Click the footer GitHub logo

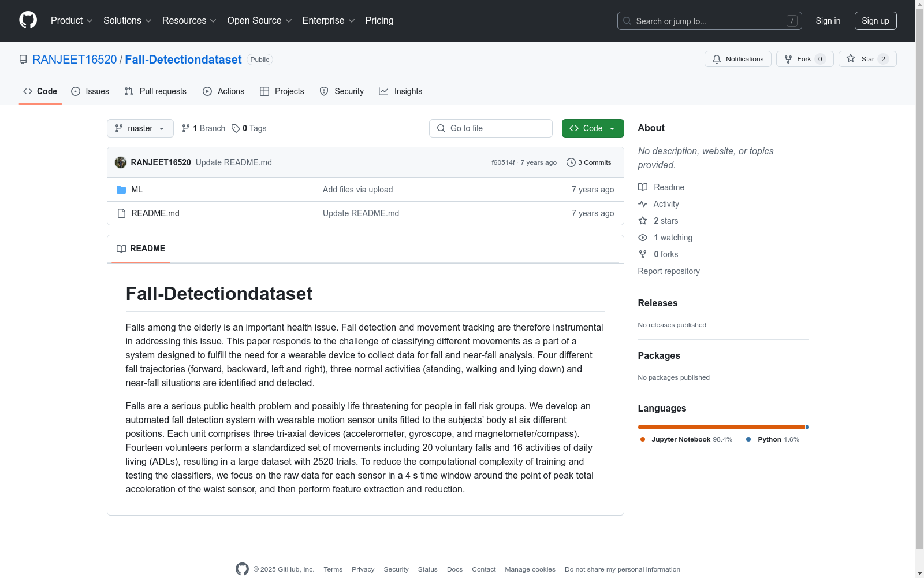[x=242, y=569]
